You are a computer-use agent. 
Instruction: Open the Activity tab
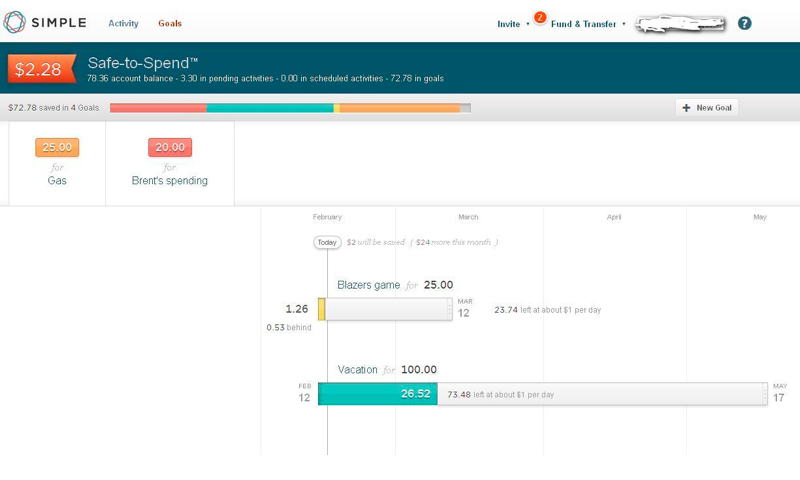(123, 23)
